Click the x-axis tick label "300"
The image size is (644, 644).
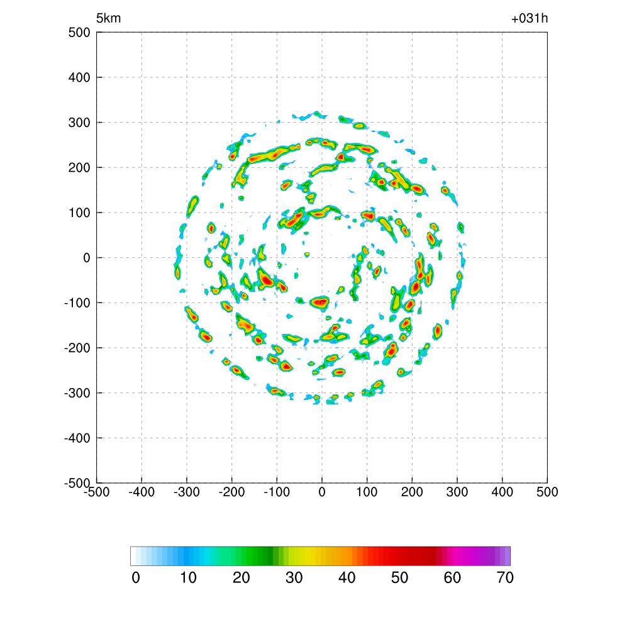pyautogui.click(x=457, y=492)
